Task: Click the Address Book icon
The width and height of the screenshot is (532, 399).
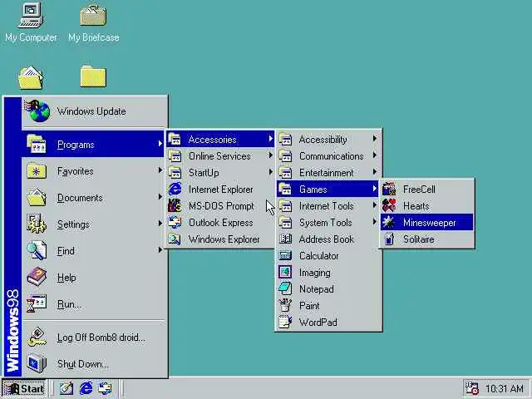Action: [x=285, y=239]
